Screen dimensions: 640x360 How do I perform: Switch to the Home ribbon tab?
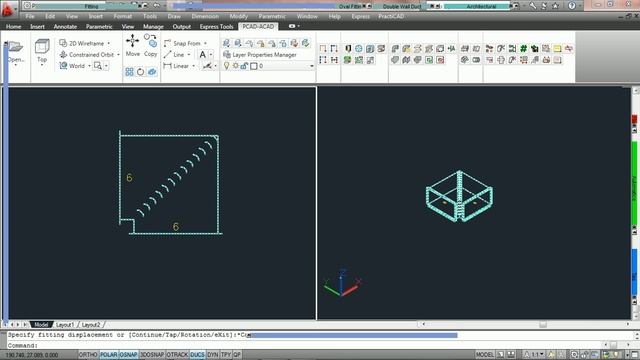click(x=13, y=27)
